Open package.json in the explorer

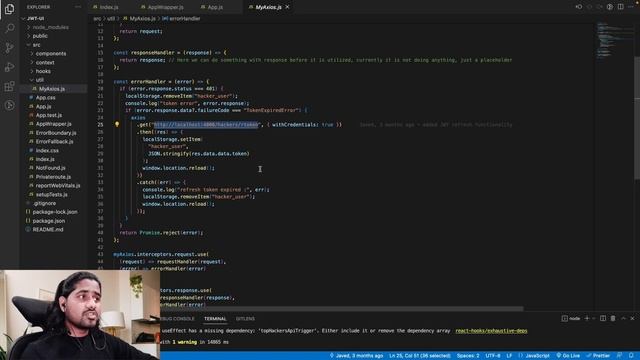pyautogui.click(x=49, y=221)
